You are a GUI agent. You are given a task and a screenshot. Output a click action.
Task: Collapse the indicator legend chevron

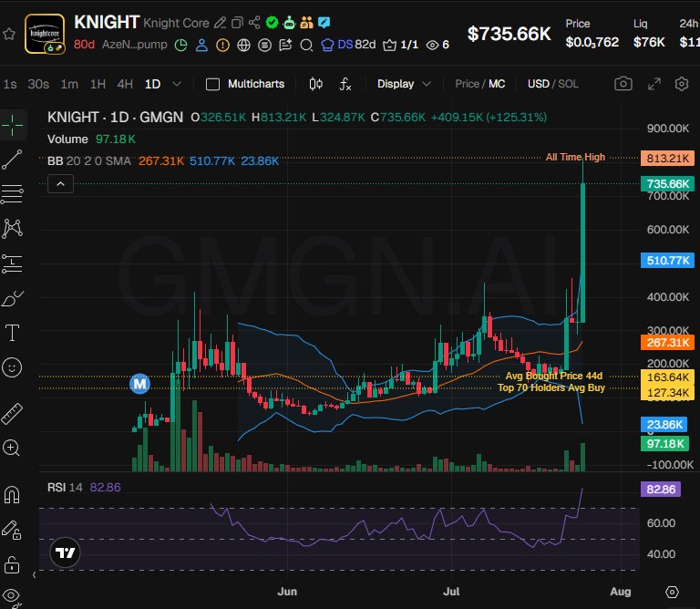point(61,184)
